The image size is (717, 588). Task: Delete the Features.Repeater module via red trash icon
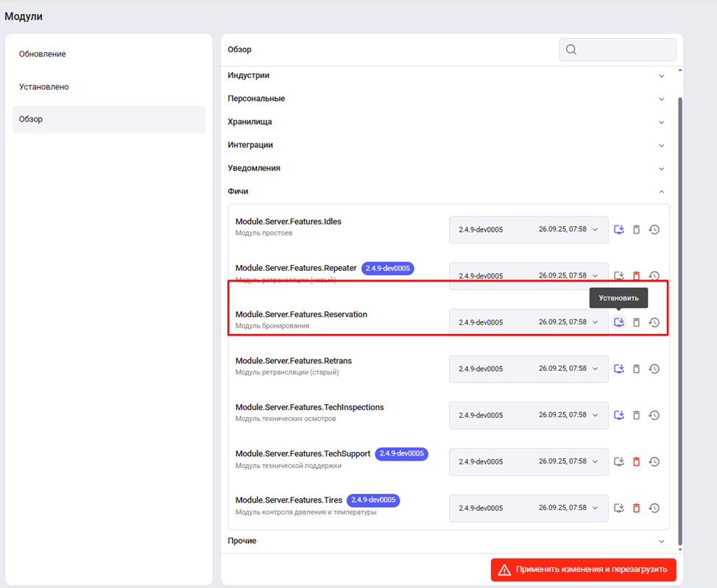[x=637, y=276]
